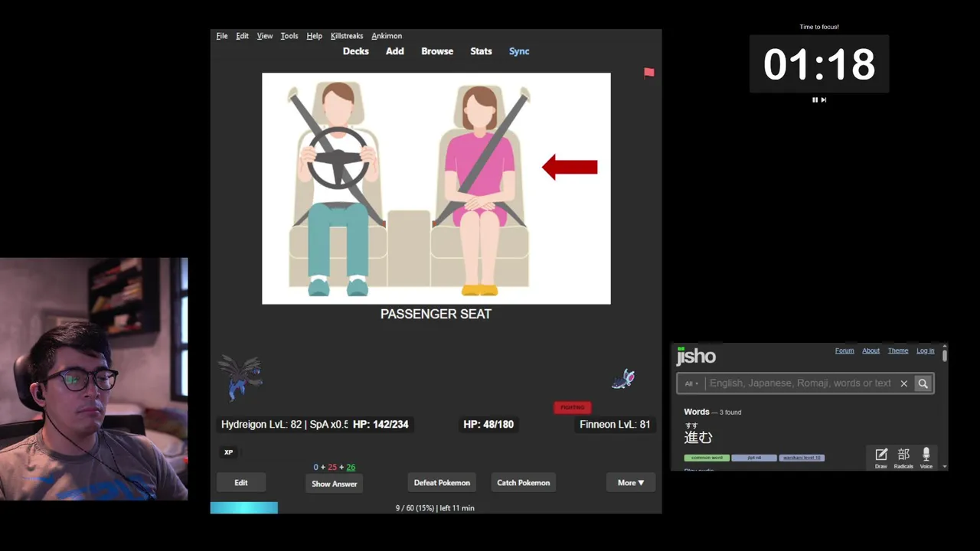Click Catch Pokemon button

point(524,483)
